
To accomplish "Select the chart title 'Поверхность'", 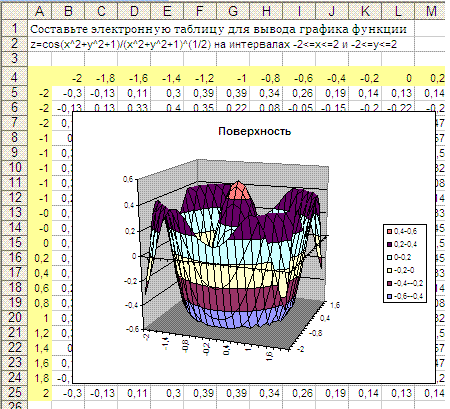I will [254, 131].
